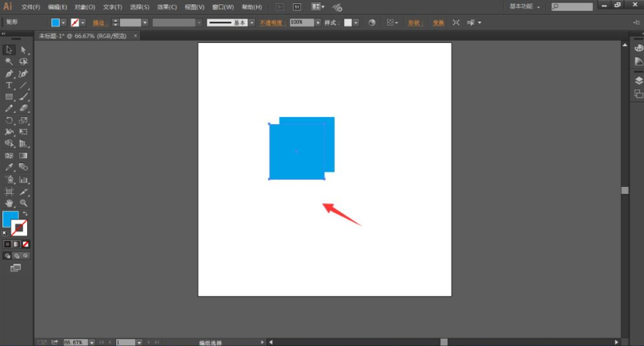This screenshot has width=644, height=346.
Task: Click the 形状 shape link
Action: click(415, 23)
